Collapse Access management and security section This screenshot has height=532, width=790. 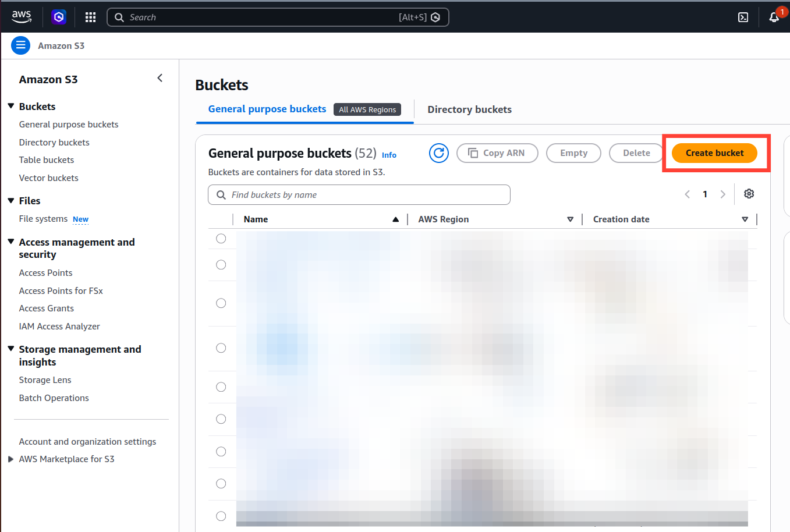pyautogui.click(x=10, y=242)
